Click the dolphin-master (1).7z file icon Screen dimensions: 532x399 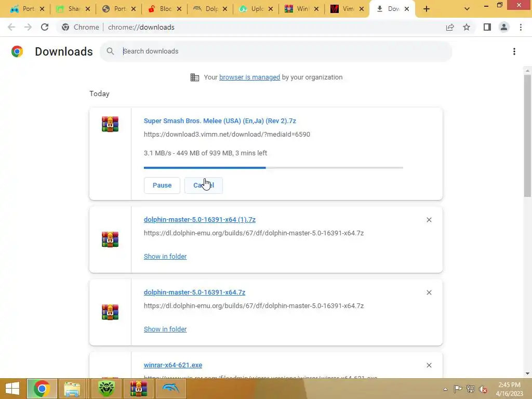coord(110,239)
